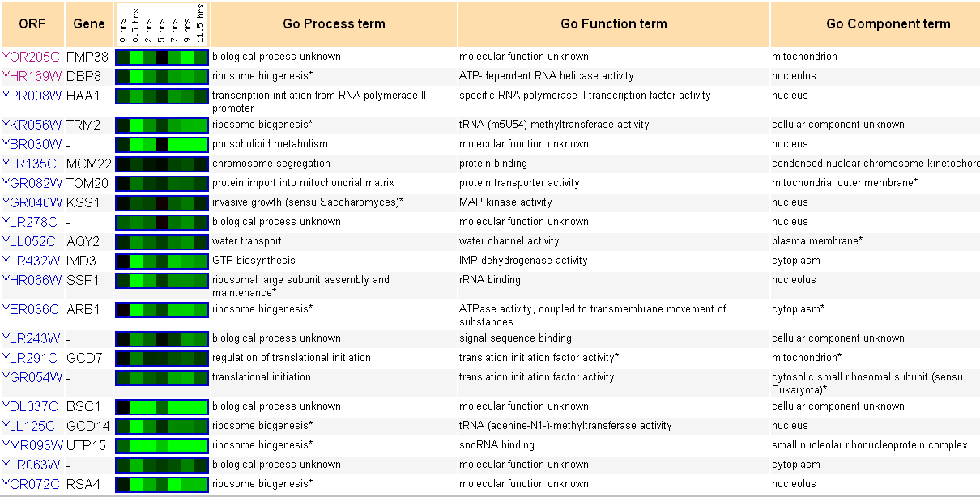This screenshot has width=980, height=497.
Task: Click the Go Function term column header
Action: (x=614, y=24)
